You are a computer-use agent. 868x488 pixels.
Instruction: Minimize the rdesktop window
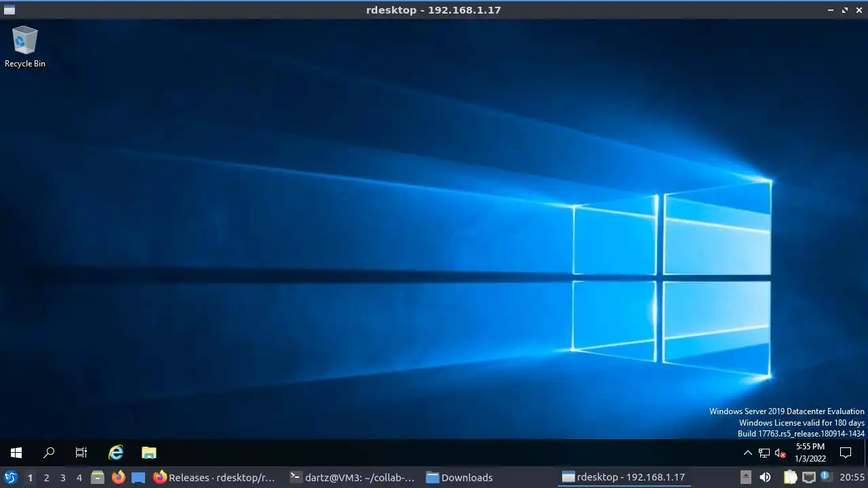pyautogui.click(x=831, y=10)
